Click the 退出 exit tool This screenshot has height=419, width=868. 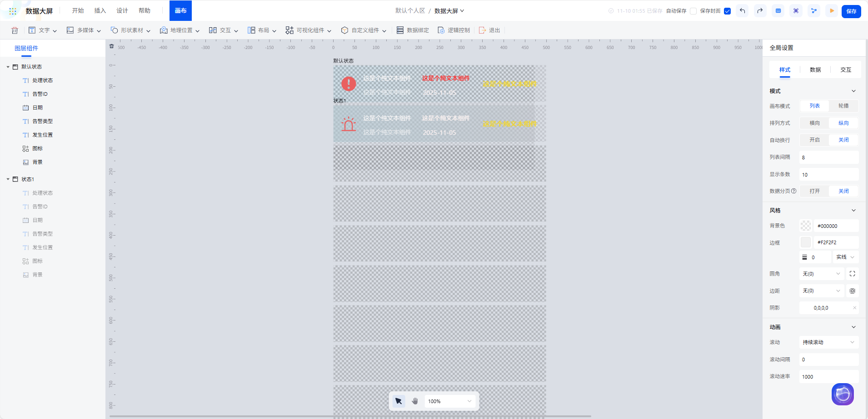(489, 30)
